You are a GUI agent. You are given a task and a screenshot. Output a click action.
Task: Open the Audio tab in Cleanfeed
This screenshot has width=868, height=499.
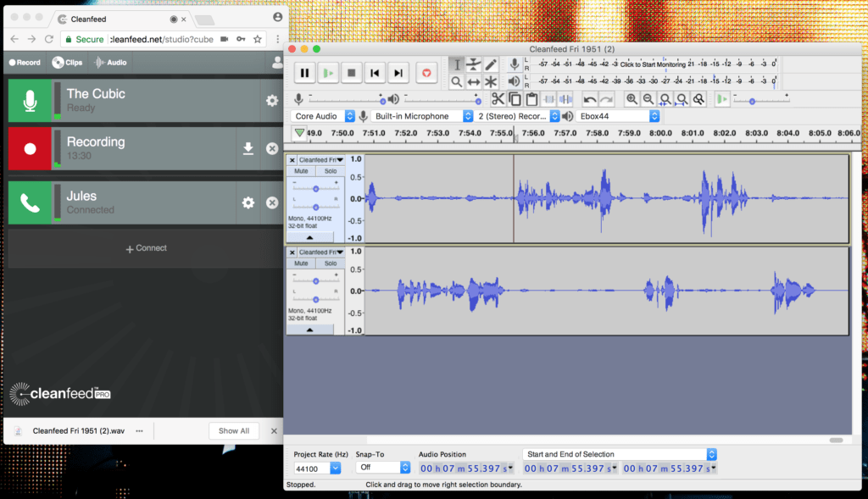(111, 63)
